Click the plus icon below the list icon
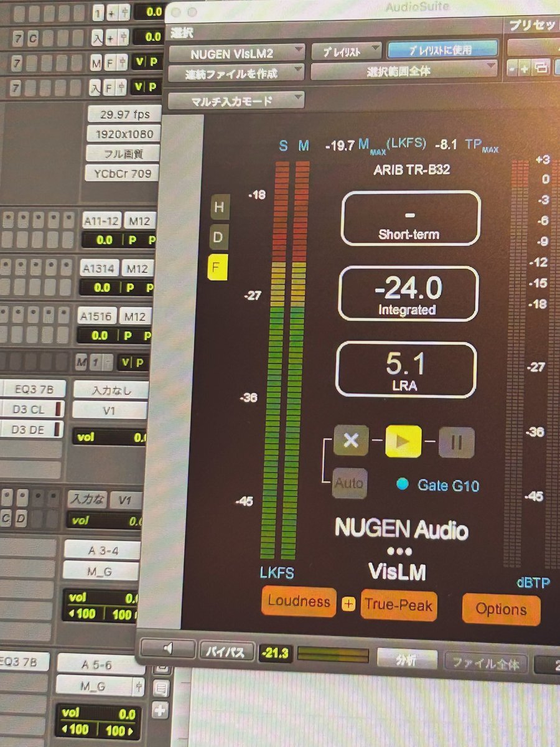 click(161, 710)
